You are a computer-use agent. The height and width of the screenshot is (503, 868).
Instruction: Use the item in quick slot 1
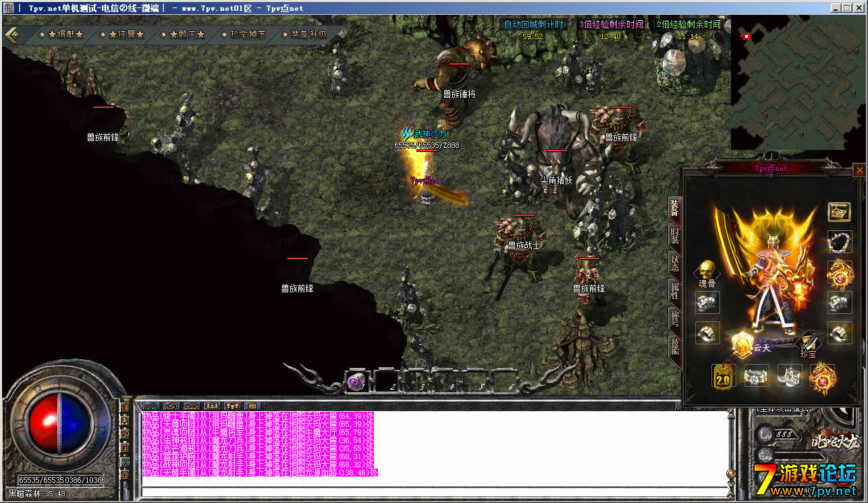click(x=356, y=381)
